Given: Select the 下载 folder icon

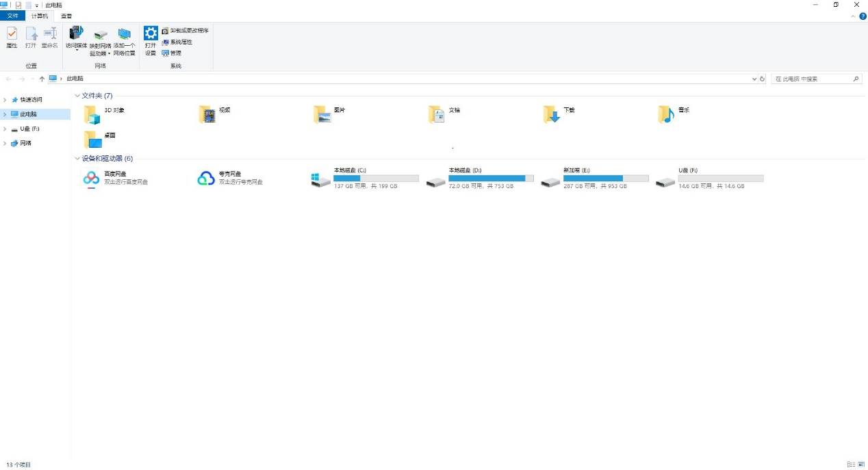Looking at the screenshot, I should tap(552, 115).
